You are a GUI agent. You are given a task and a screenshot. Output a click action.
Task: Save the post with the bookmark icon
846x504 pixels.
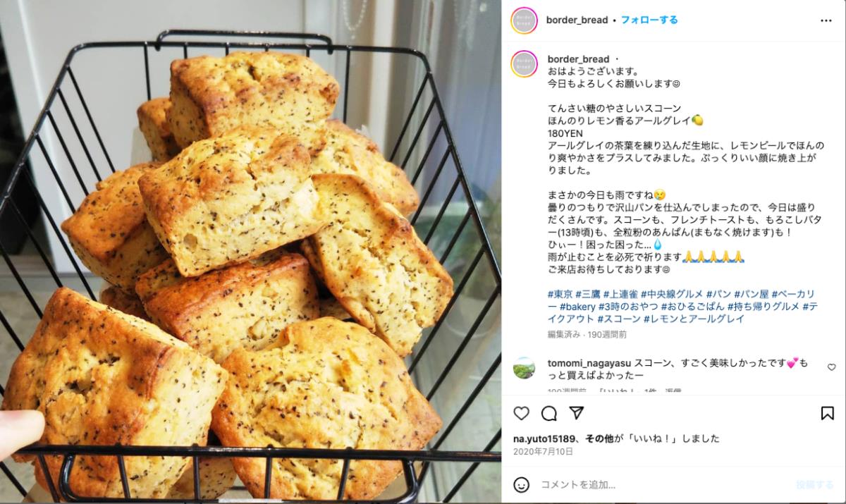click(x=828, y=413)
